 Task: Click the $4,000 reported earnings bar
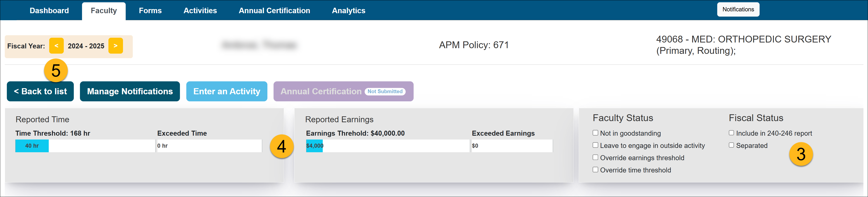click(314, 146)
